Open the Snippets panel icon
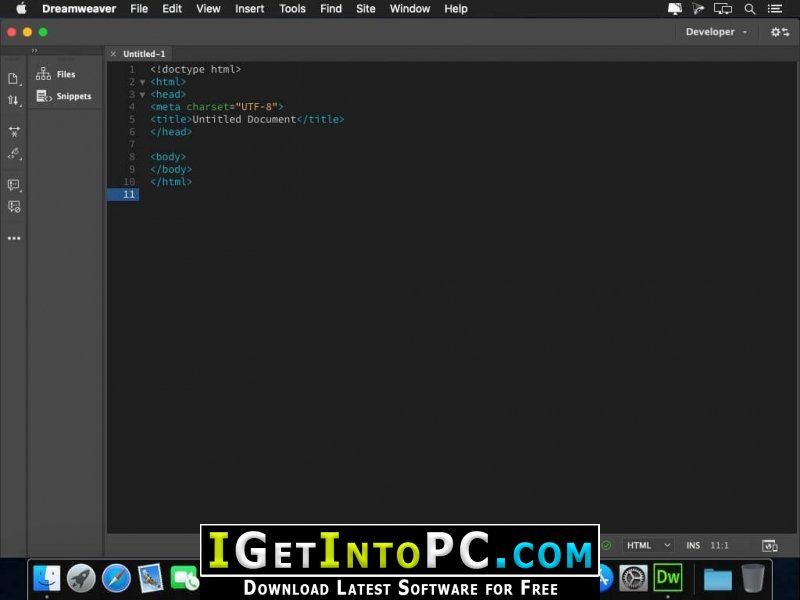This screenshot has width=800, height=600. click(x=44, y=96)
